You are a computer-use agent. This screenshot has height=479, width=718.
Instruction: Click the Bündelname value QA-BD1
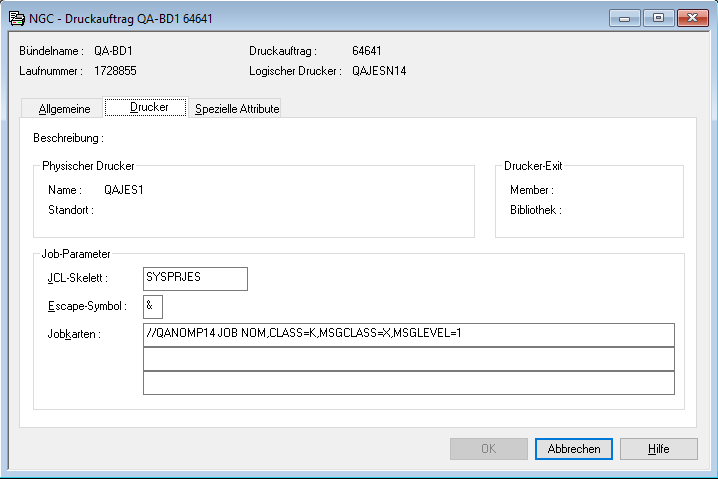[113, 50]
